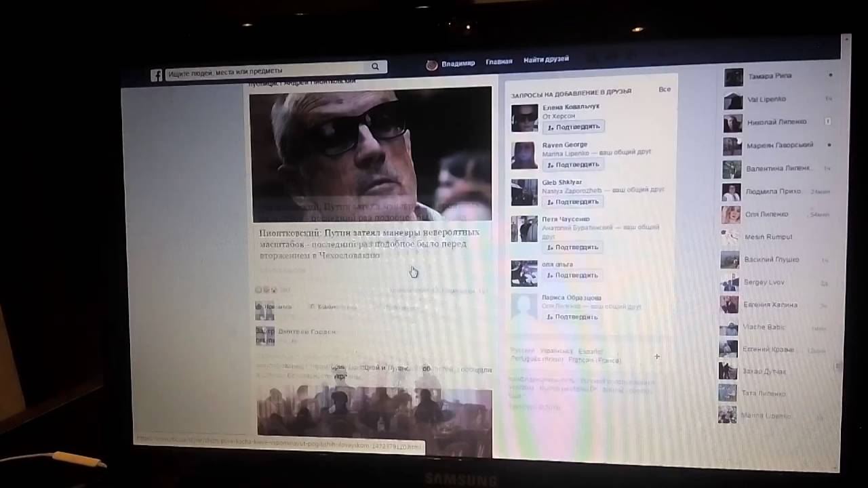
Task: Open chat with Марьян Гаворський
Action: click(x=778, y=146)
